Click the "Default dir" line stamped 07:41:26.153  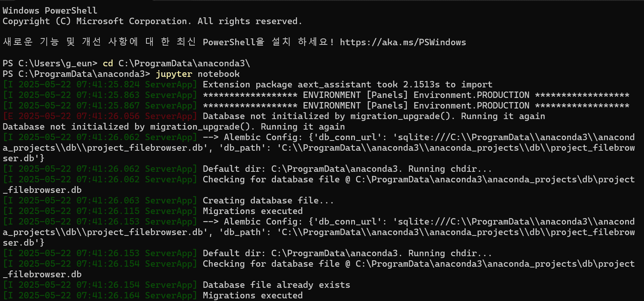coord(347,253)
